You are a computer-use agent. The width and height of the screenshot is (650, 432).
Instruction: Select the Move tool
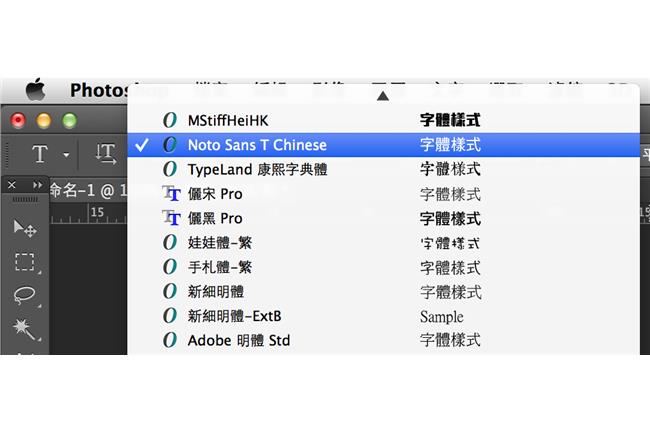(x=25, y=228)
